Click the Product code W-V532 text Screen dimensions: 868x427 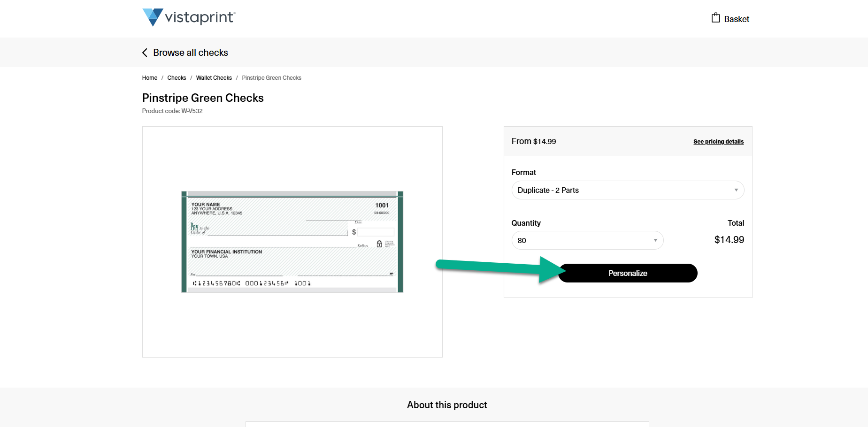click(172, 111)
